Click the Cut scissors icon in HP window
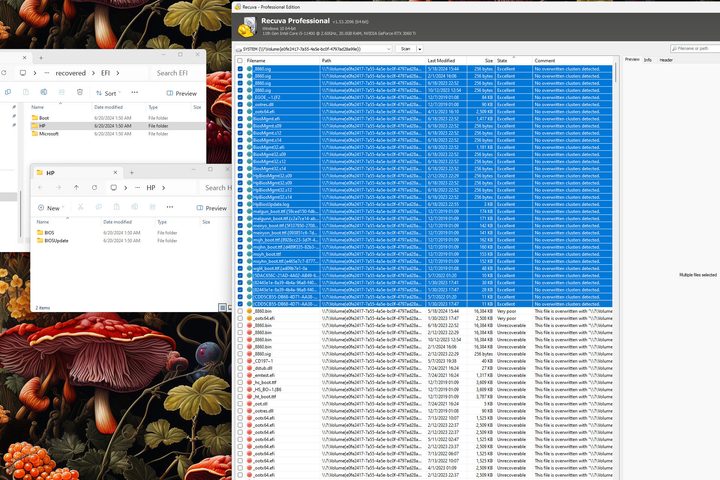Viewport: 720px width, 480px height. 80,207
